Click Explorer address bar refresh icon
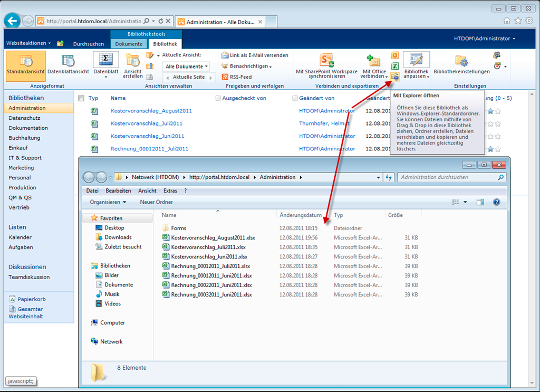The height and width of the screenshot is (392, 540). tap(389, 177)
